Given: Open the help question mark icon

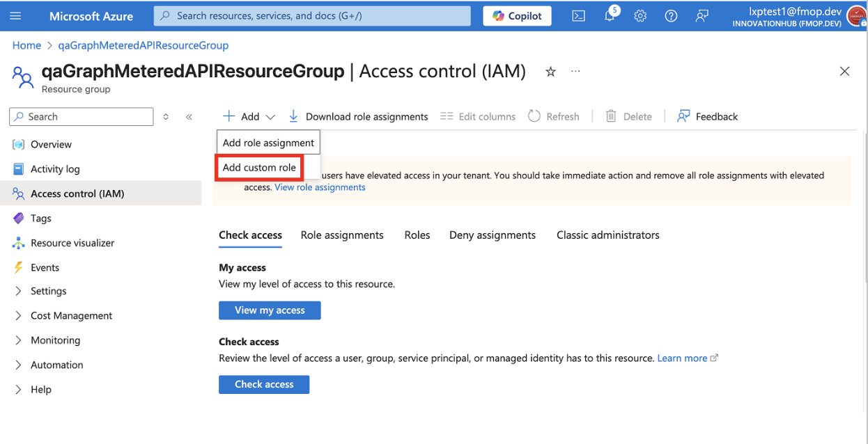Looking at the screenshot, I should (x=671, y=16).
